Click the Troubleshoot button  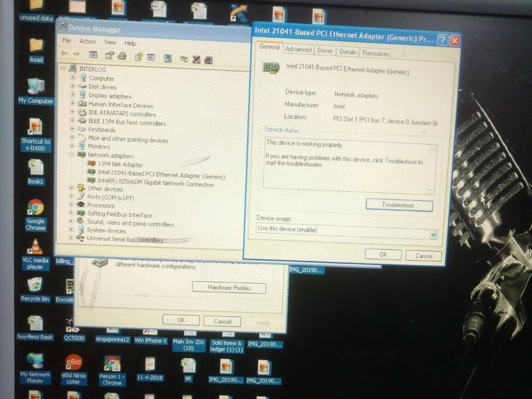399,205
